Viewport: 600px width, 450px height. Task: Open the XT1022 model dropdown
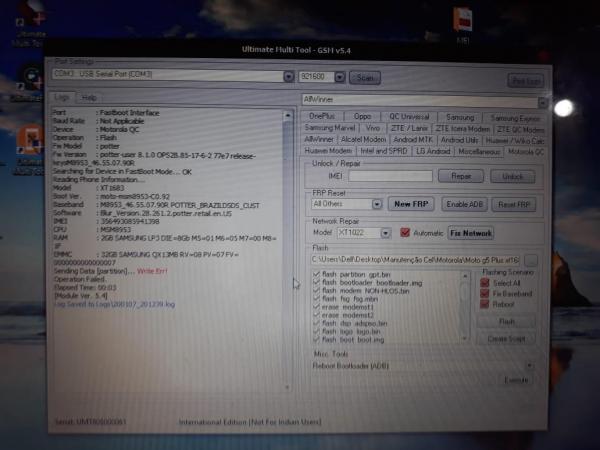click(385, 233)
